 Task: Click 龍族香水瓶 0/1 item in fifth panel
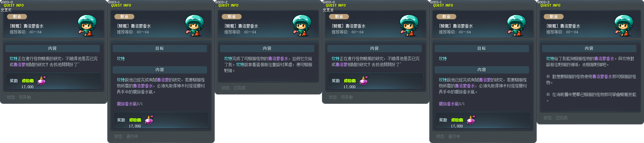[452, 104]
